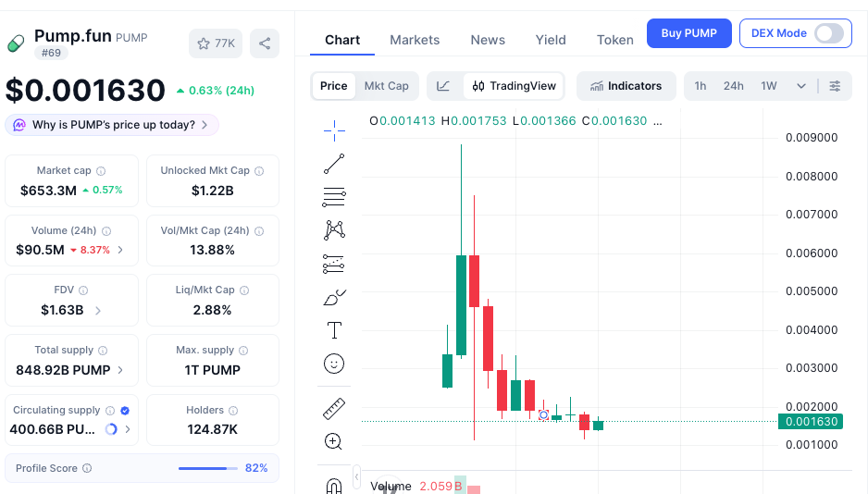Pick the ruler measure tool
Viewport: 868px width, 494px height.
pos(334,409)
